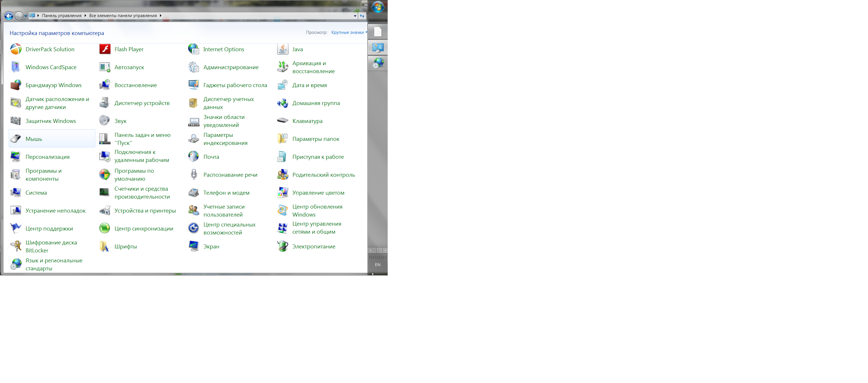Click the refresh button in address bar
868x383 pixels.
coord(362,16)
